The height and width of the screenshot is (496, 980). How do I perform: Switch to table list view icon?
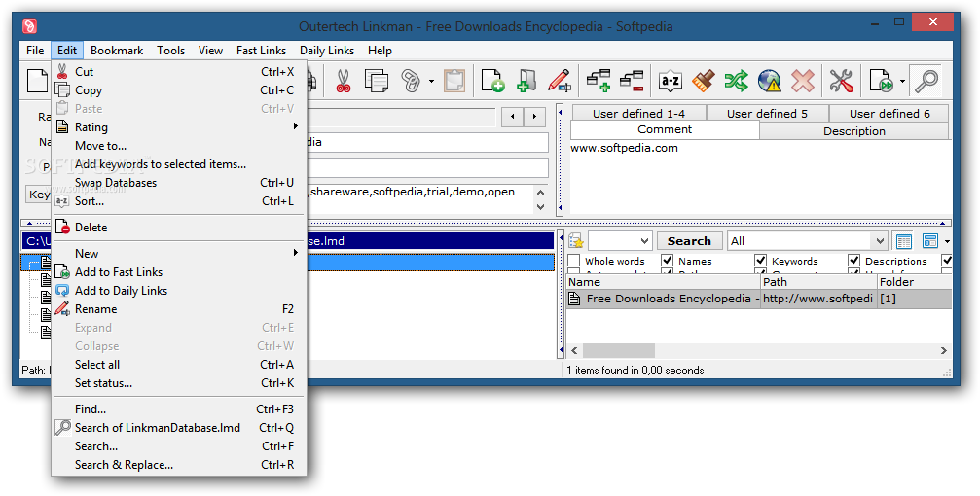(x=904, y=241)
